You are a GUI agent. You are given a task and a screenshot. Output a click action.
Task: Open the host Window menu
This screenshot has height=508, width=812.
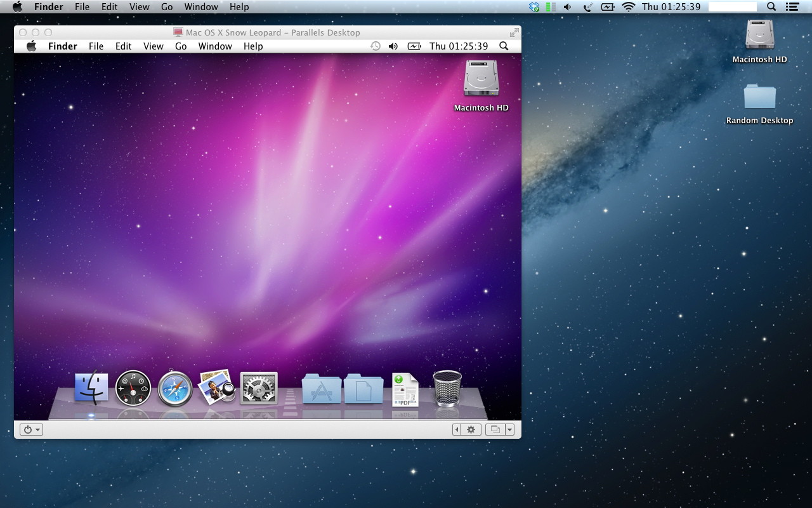(200, 7)
